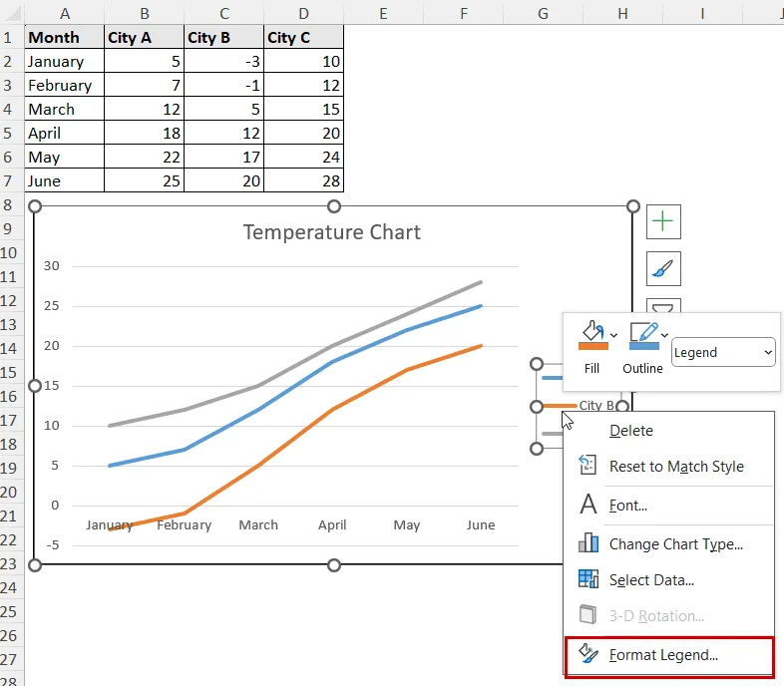Select column A header
This screenshot has height=686, width=784.
pyautogui.click(x=65, y=13)
